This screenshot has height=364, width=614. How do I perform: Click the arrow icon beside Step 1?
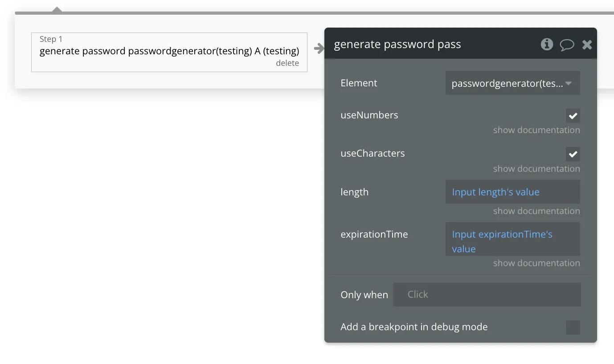click(x=319, y=49)
